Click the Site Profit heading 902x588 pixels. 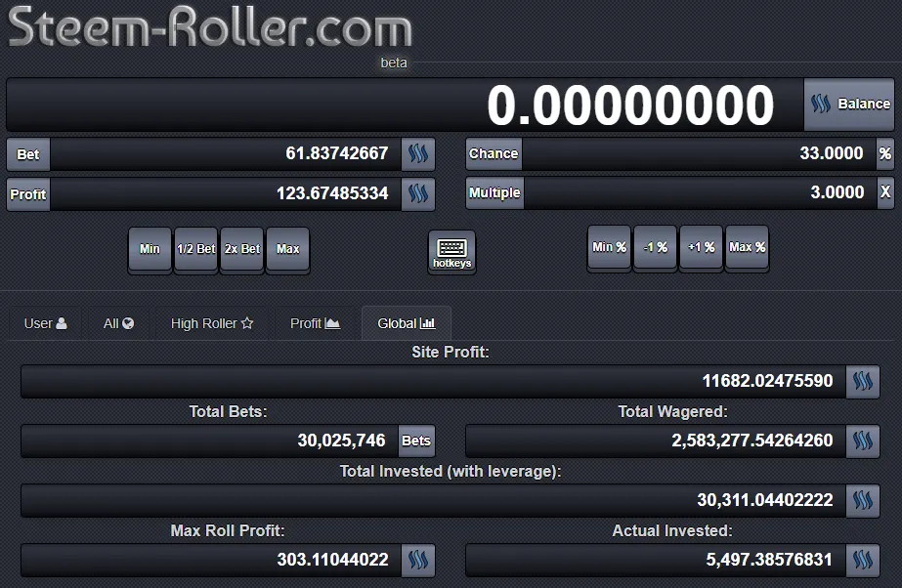(451, 352)
